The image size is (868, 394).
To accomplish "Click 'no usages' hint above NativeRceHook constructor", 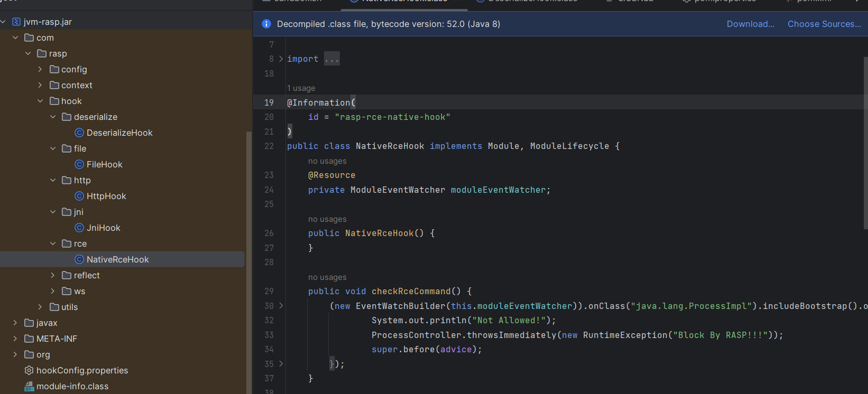I will (327, 219).
